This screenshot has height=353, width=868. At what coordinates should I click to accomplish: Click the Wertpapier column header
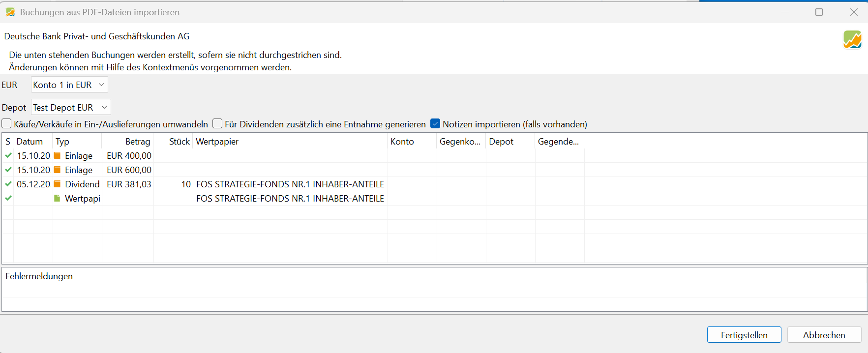pyautogui.click(x=217, y=142)
